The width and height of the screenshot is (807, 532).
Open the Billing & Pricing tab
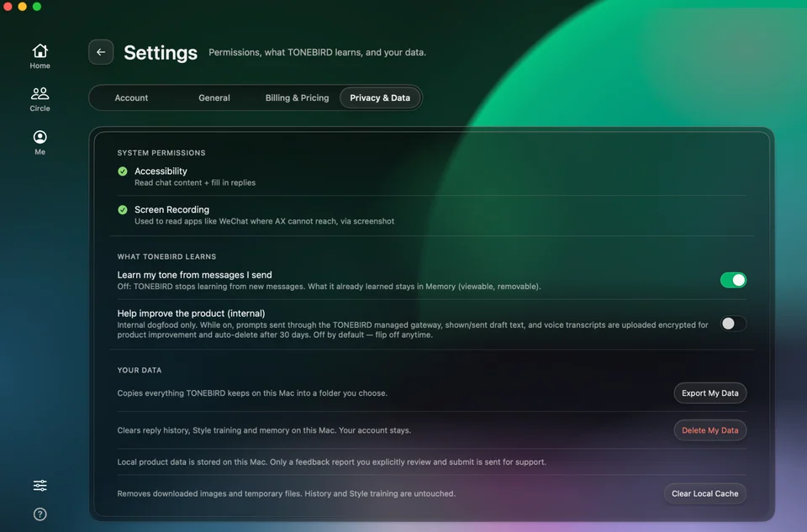click(x=297, y=97)
